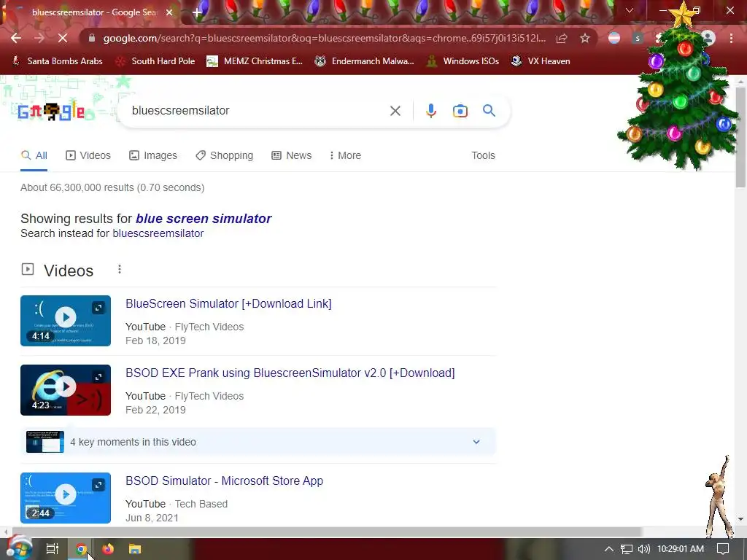Click the key moments preview thumbnail
747x560 pixels.
click(x=45, y=442)
